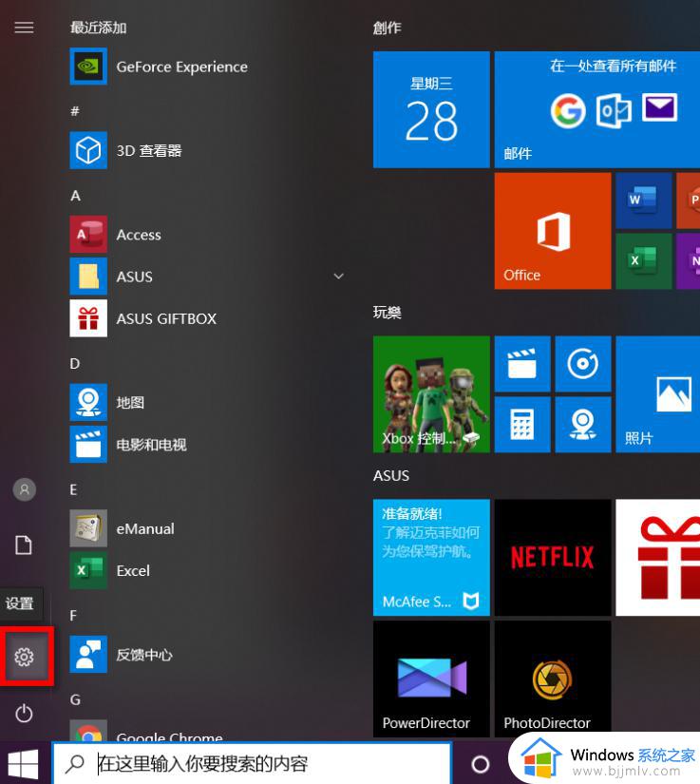Jump using the letter F header

73,616
